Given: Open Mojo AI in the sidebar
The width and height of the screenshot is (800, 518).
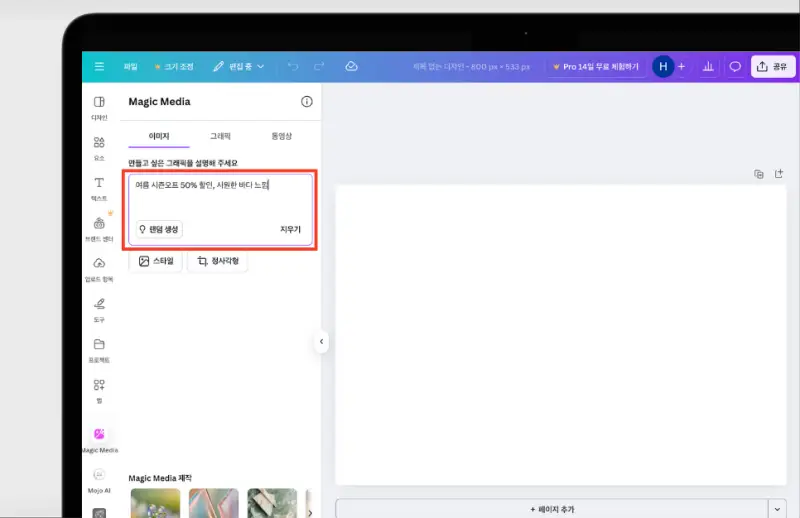Looking at the screenshot, I should 99,481.
